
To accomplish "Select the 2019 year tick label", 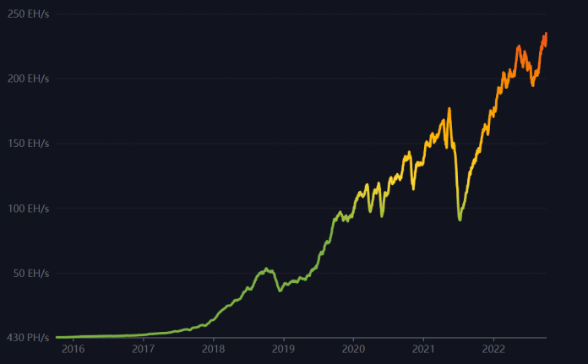I will (284, 348).
